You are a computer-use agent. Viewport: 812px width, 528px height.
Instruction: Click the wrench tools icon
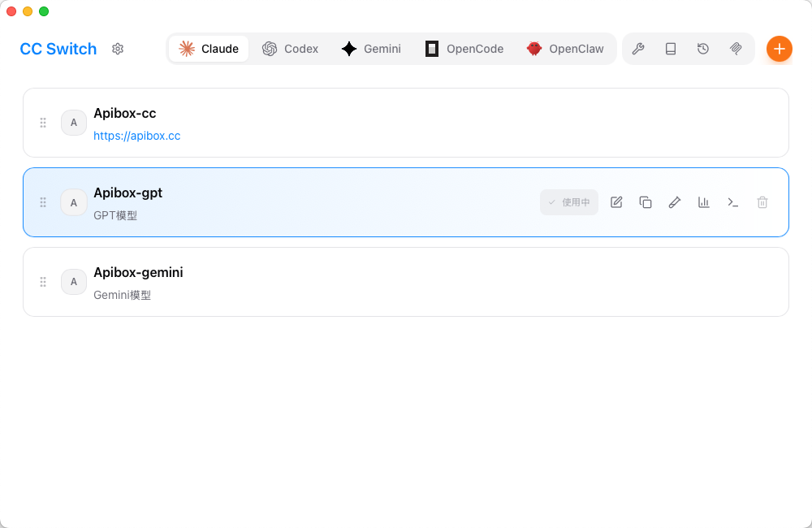pos(638,49)
